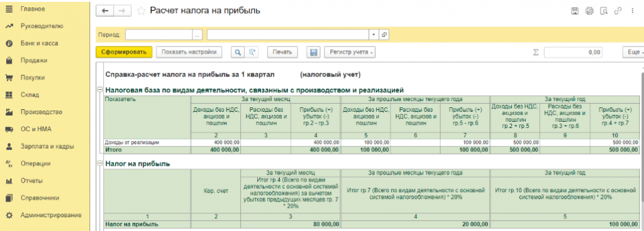644x231 pixels.
Task: Click the Печать button
Action: tap(282, 52)
